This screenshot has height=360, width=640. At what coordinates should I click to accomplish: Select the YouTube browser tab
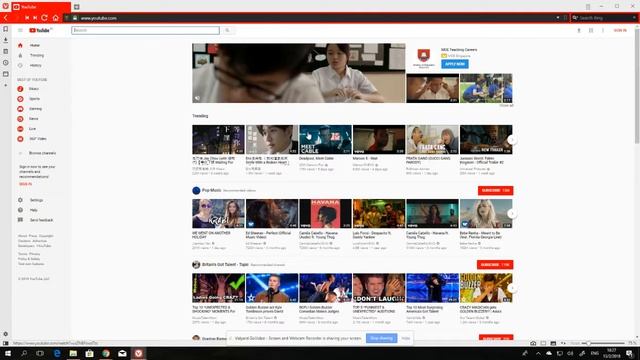click(x=41, y=7)
